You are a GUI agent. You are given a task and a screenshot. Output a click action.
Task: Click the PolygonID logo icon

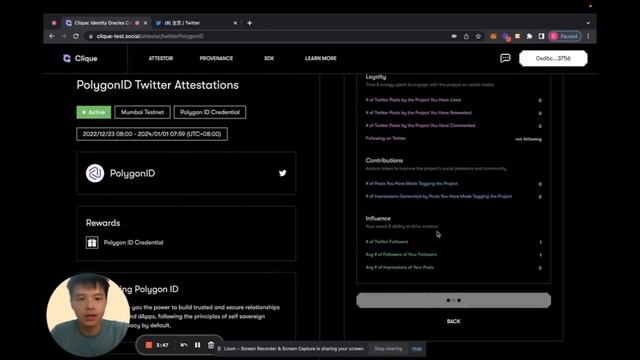[x=95, y=173]
